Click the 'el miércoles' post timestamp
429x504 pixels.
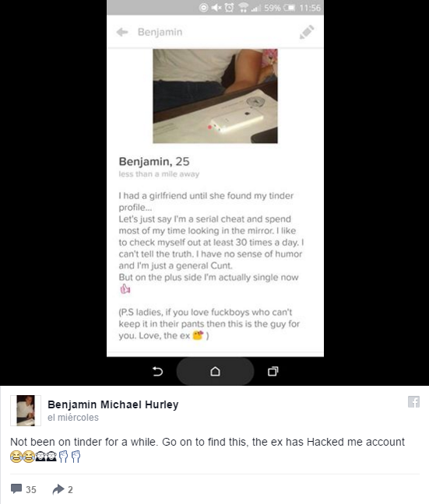[73, 417]
